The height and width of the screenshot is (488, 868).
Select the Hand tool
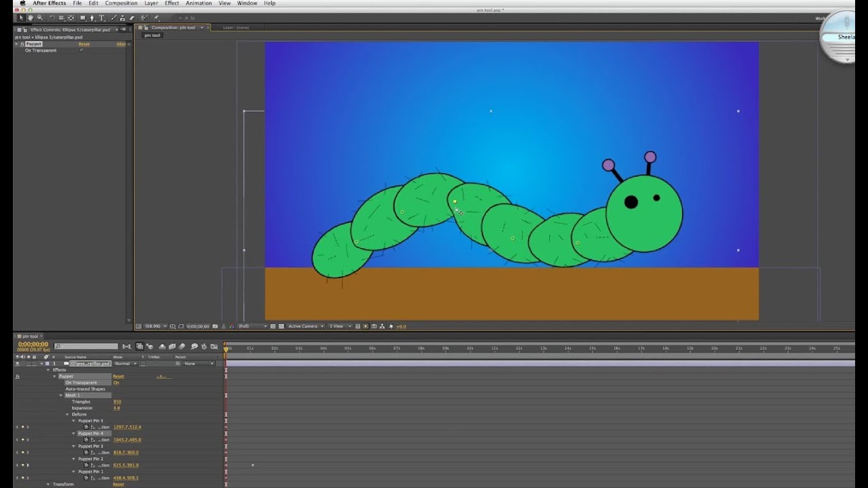pyautogui.click(x=31, y=18)
